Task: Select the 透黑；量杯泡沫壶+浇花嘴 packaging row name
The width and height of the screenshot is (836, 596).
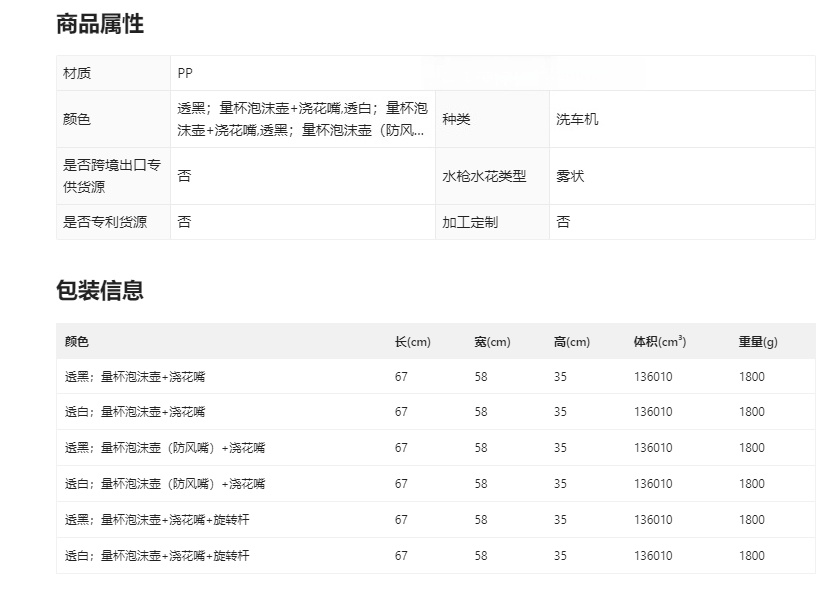Action: pos(135,377)
